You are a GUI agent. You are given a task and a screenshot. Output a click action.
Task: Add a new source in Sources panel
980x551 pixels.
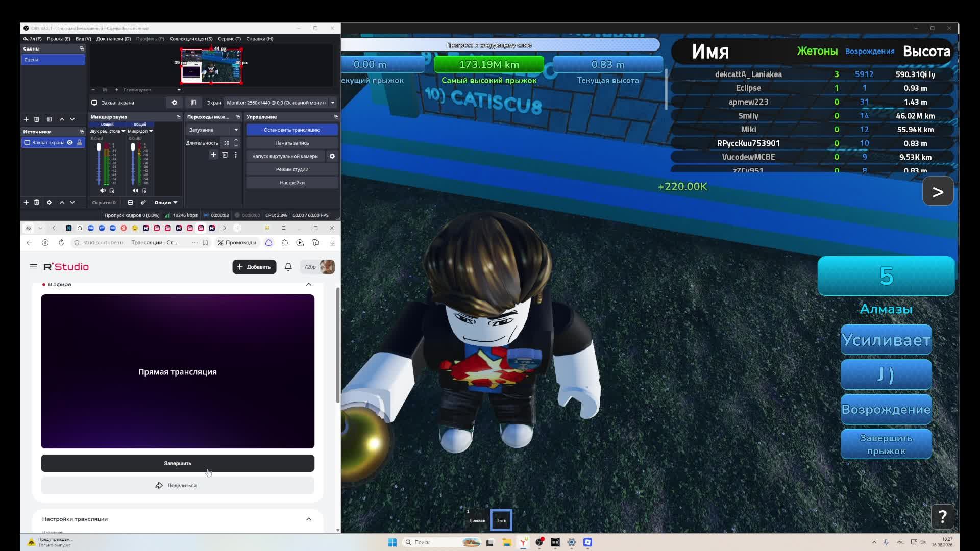tap(26, 203)
